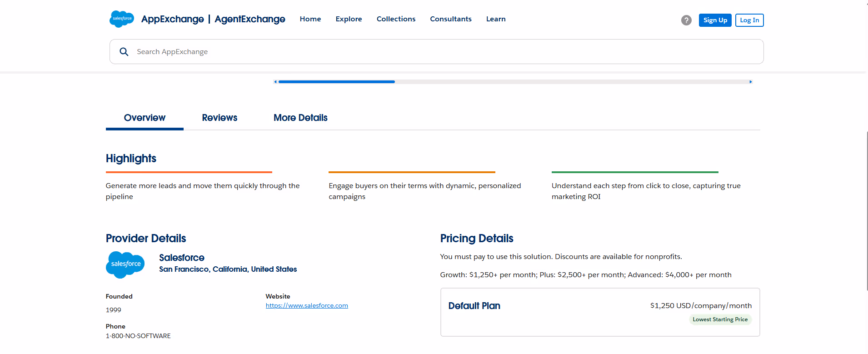Click the founded year 1999
868x354 pixels.
114,310
